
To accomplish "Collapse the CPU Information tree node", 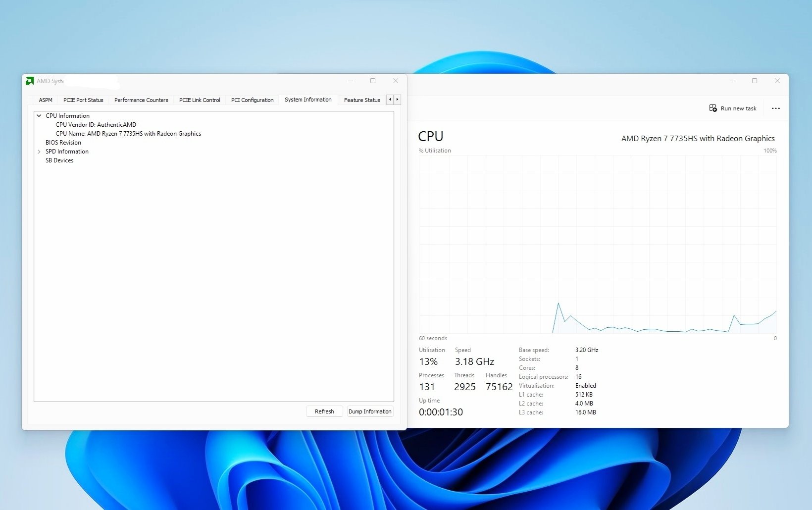I will pyautogui.click(x=39, y=116).
